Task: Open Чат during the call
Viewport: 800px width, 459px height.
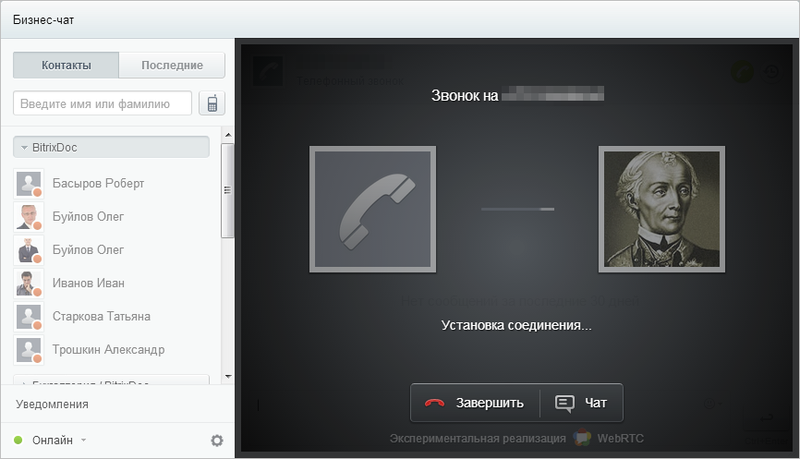Action: pos(581,403)
